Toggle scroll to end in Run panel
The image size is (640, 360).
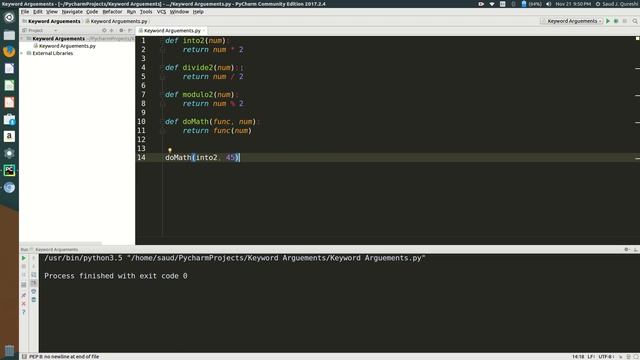[x=33, y=283]
